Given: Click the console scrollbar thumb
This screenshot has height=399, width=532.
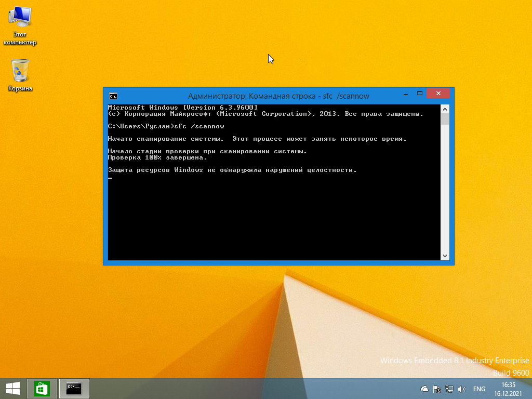Looking at the screenshot, I should (x=445, y=119).
